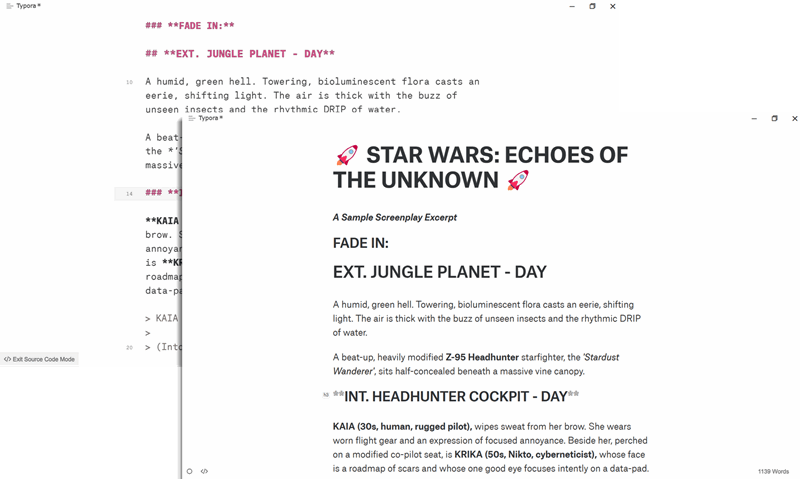800x479 pixels.
Task: Open the 1139 Words count popup
Action: tap(773, 471)
